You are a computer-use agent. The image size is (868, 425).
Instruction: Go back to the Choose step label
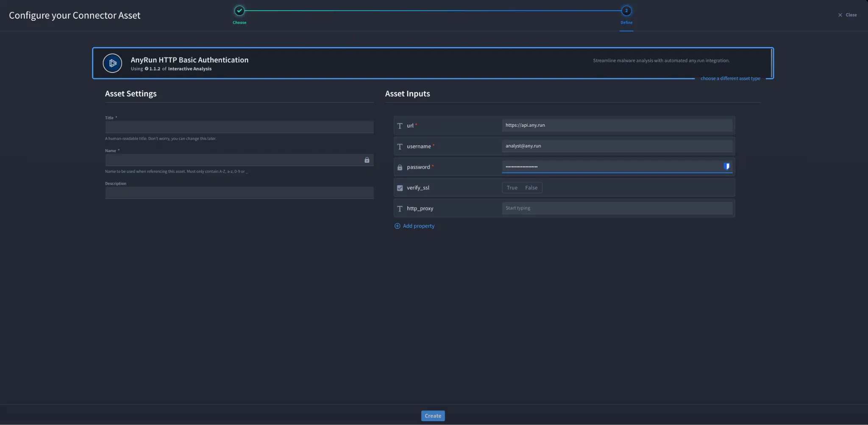pyautogui.click(x=239, y=22)
